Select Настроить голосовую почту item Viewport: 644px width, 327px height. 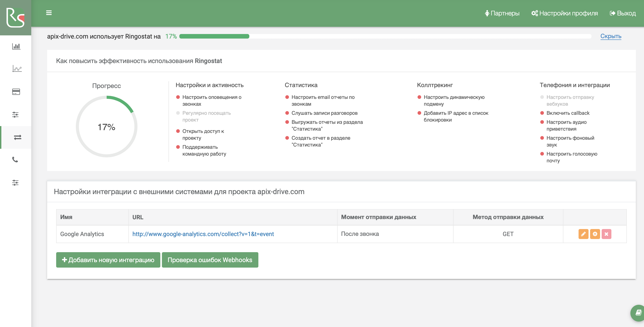coord(572,157)
